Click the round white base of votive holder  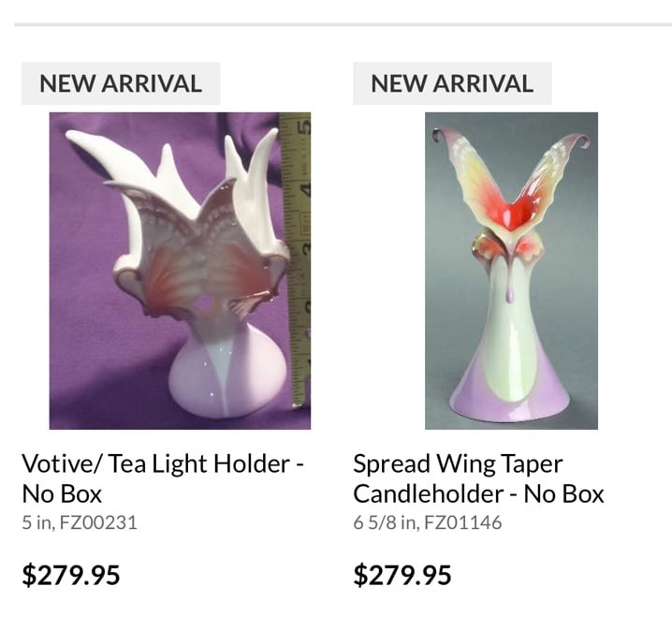(x=227, y=379)
